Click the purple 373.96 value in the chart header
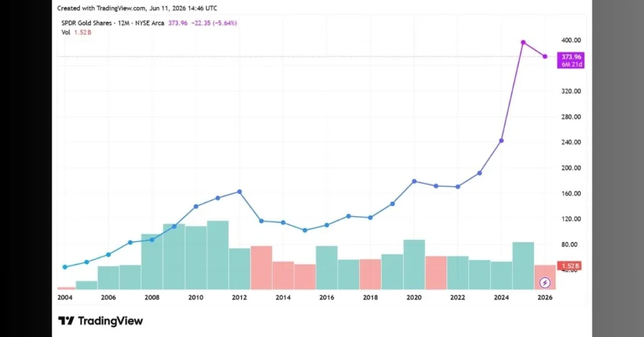The width and height of the screenshot is (644, 337). tap(178, 23)
